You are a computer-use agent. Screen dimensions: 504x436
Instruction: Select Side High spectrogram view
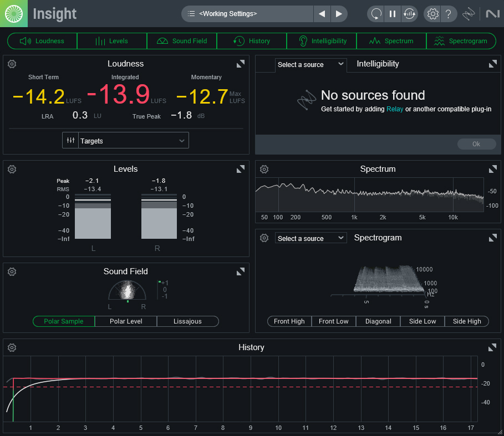point(466,321)
